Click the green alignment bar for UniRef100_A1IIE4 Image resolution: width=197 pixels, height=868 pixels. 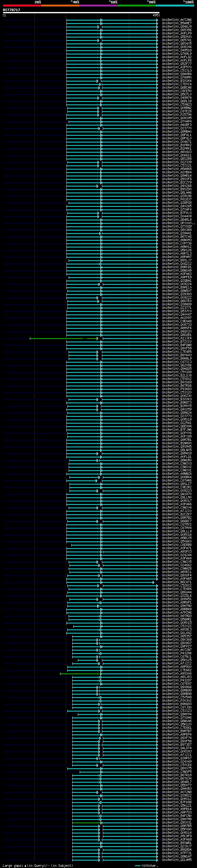pos(64,338)
